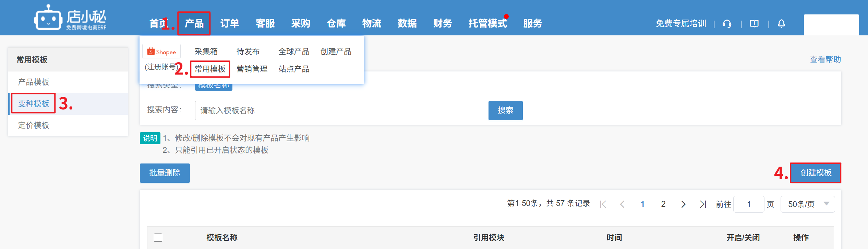Open the 产品 top menu
This screenshot has width=868, height=249.
pyautogui.click(x=194, y=23)
